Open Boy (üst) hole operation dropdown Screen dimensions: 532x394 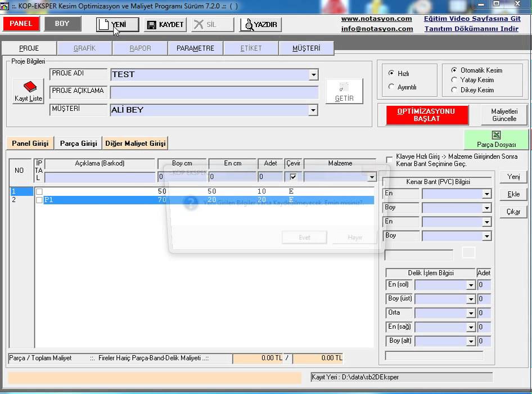click(471, 299)
